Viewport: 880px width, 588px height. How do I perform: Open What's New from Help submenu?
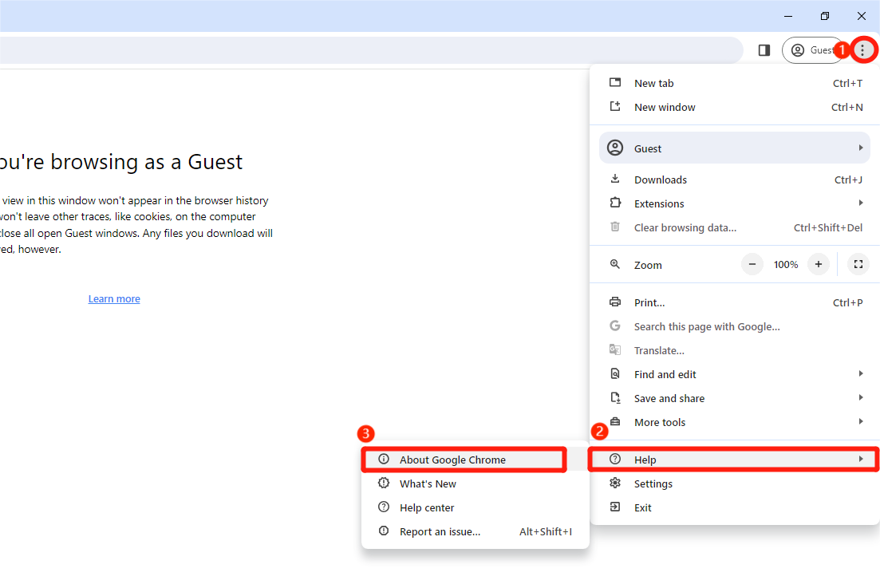428,483
